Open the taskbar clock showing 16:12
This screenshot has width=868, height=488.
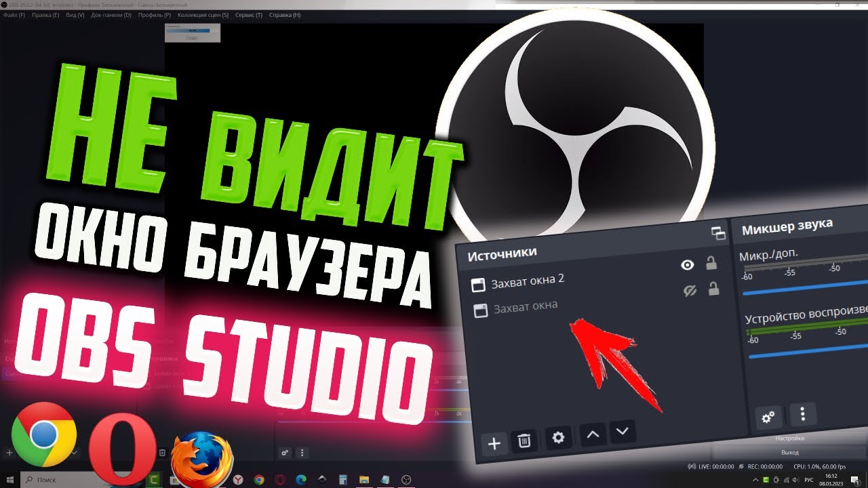831,480
